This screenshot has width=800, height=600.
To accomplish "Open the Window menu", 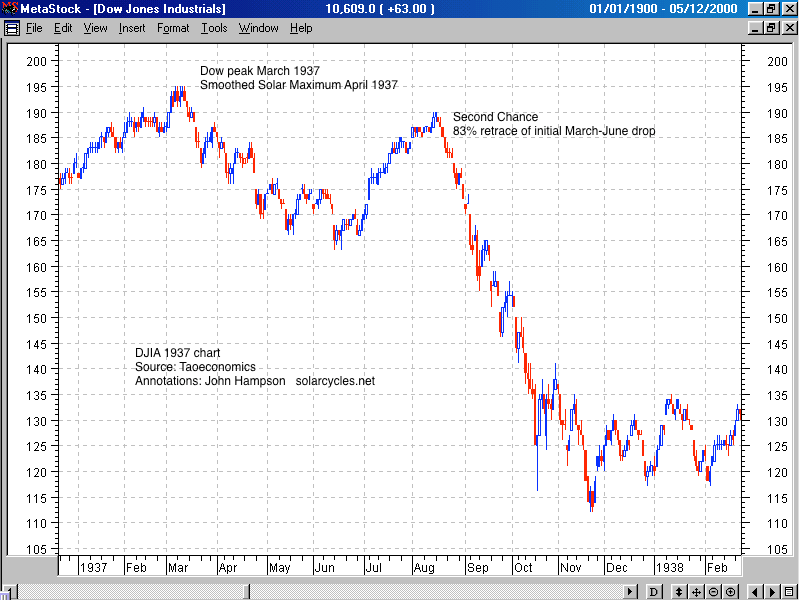I will coord(258,28).
